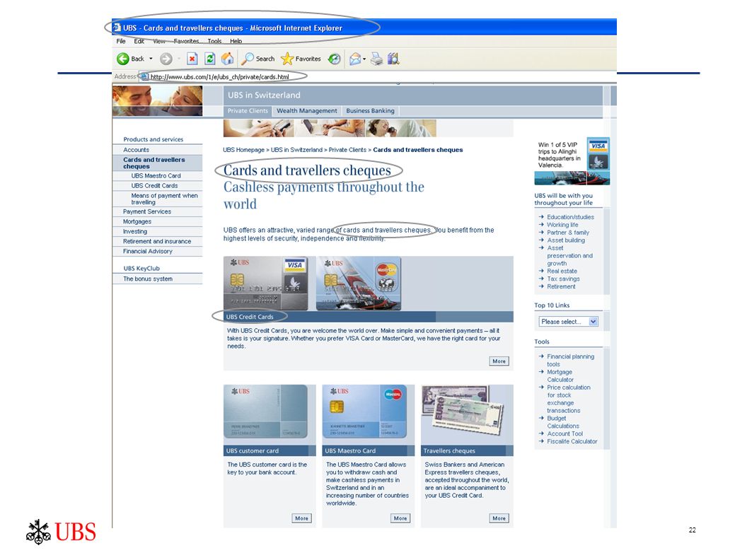Image resolution: width=747 pixels, height=560 pixels.
Task: Open The bonus system link
Action: tap(148, 279)
